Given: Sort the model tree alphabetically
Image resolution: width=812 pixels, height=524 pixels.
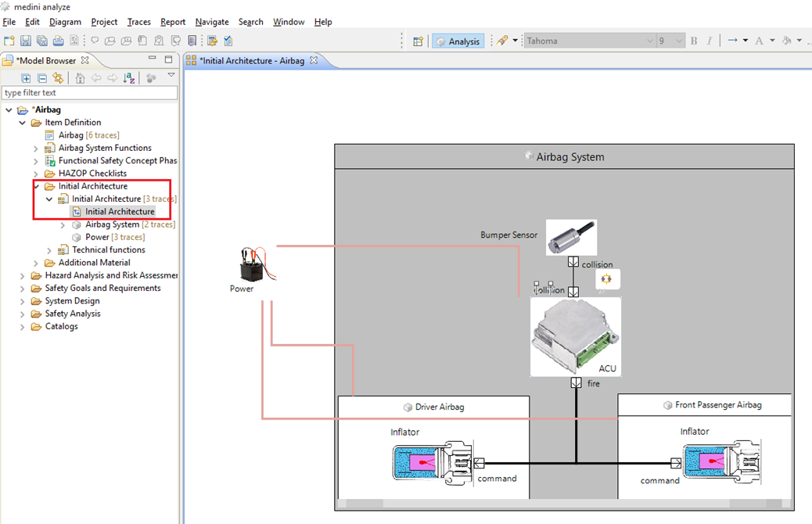Looking at the screenshot, I should tap(129, 77).
